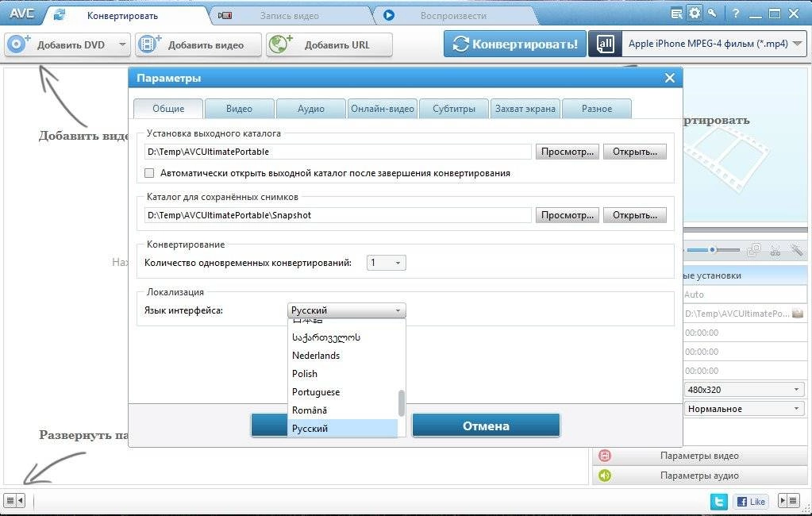Click the scissors cut icon
Screen dimensions: 812x516
point(775,252)
